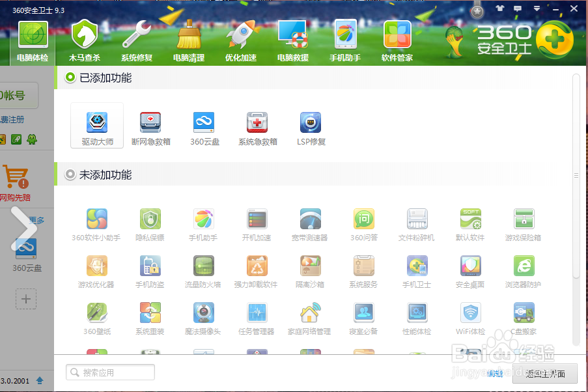The height and width of the screenshot is (392, 588).
Task: Click the account 帐号 button
Action: [x=19, y=96]
